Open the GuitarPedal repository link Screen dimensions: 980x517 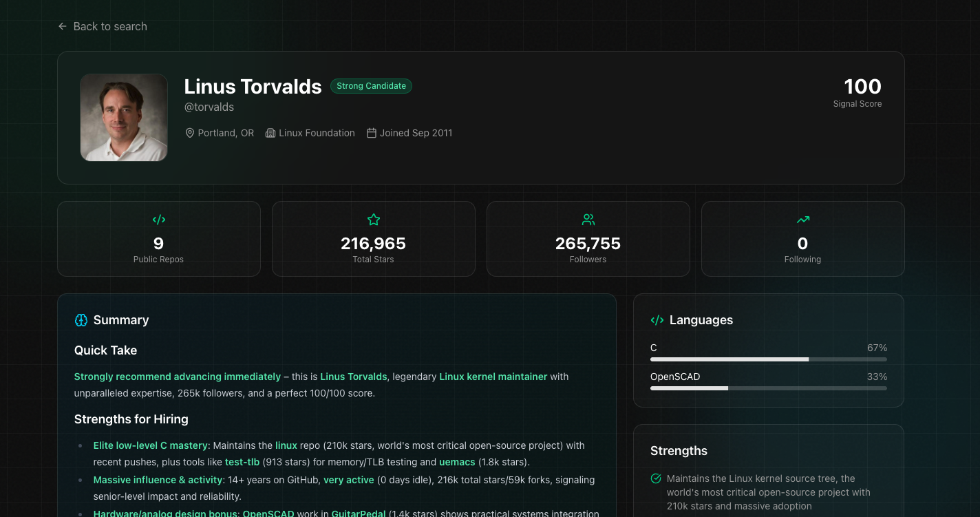click(358, 514)
